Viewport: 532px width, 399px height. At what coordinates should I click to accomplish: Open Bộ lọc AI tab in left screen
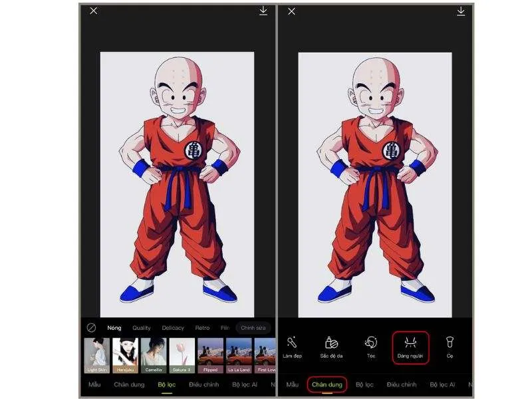pos(245,384)
